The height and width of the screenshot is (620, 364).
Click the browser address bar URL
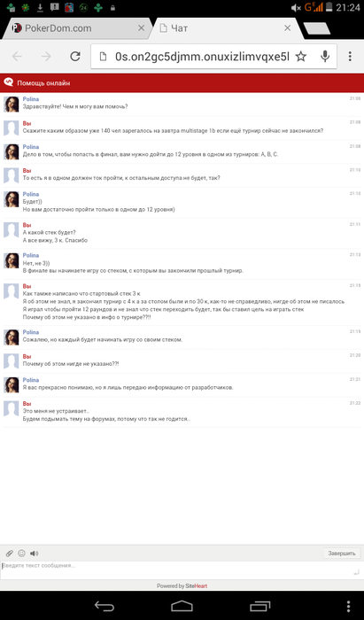[x=202, y=57]
